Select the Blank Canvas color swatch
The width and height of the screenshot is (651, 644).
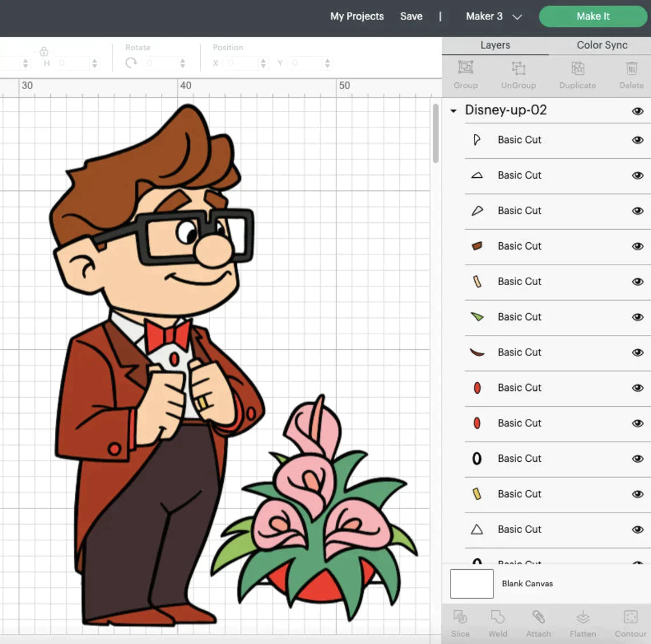tap(472, 583)
